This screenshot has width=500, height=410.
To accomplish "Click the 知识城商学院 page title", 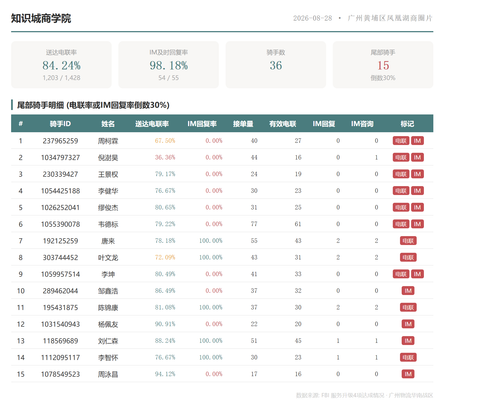I will 41,18.
